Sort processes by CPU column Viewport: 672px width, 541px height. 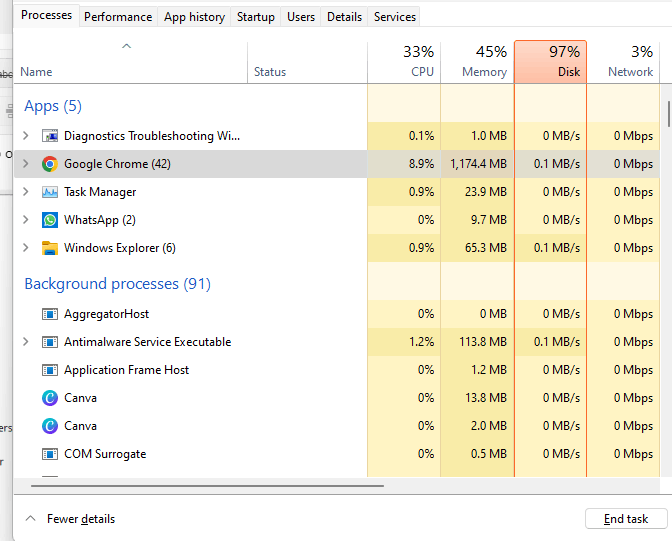404,63
